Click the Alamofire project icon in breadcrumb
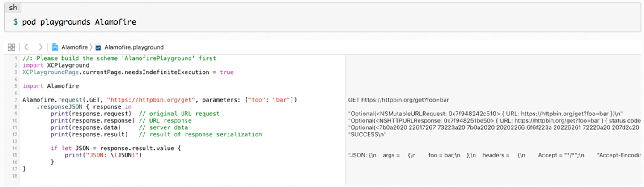644x187 pixels. (55, 47)
